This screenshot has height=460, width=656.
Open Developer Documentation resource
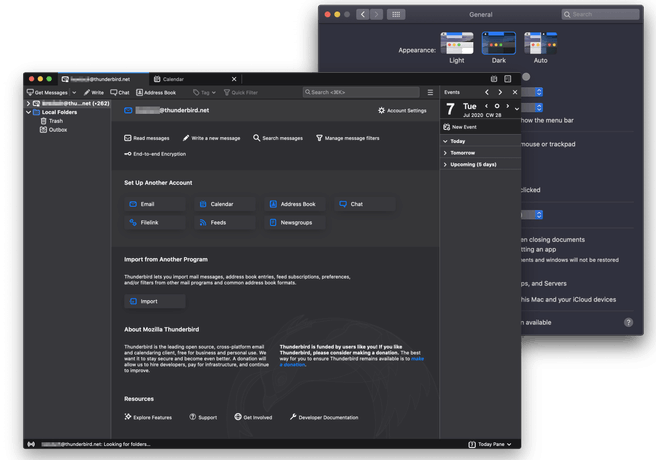point(324,417)
